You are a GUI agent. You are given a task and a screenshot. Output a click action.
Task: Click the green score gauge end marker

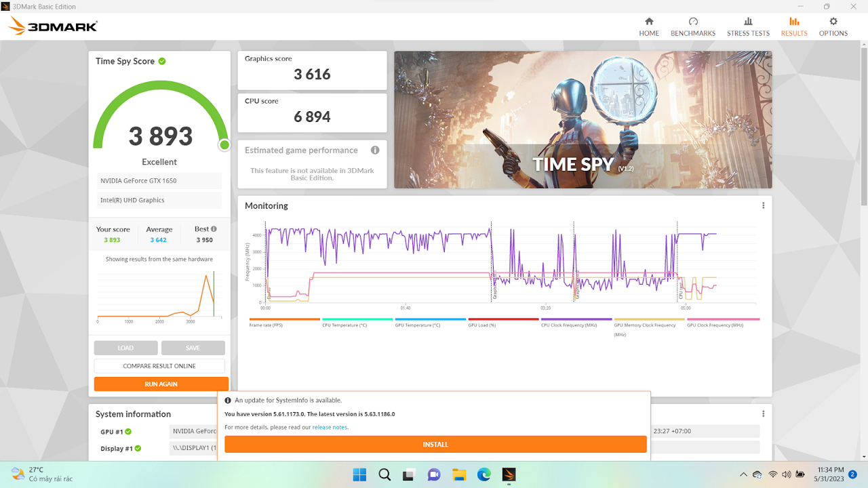coord(224,145)
